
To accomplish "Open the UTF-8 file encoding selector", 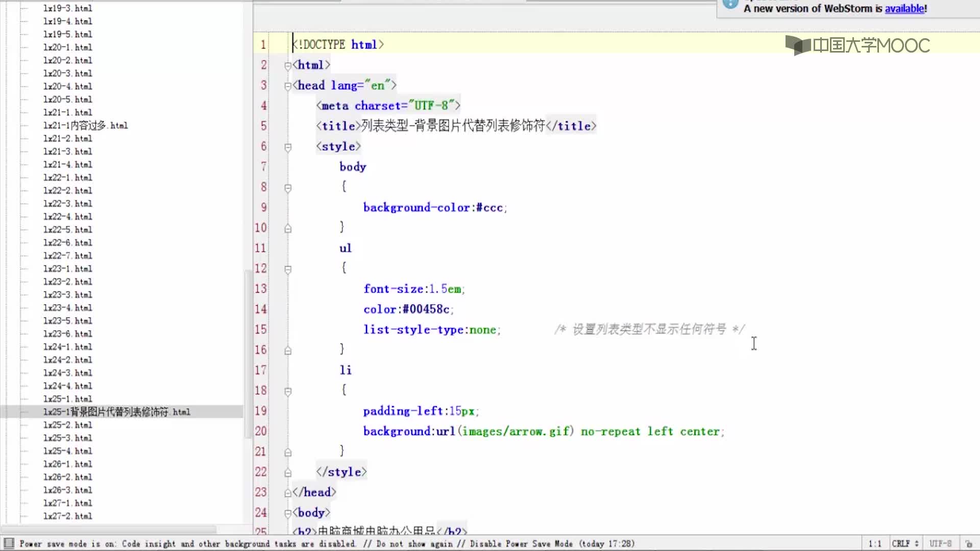I will [940, 544].
